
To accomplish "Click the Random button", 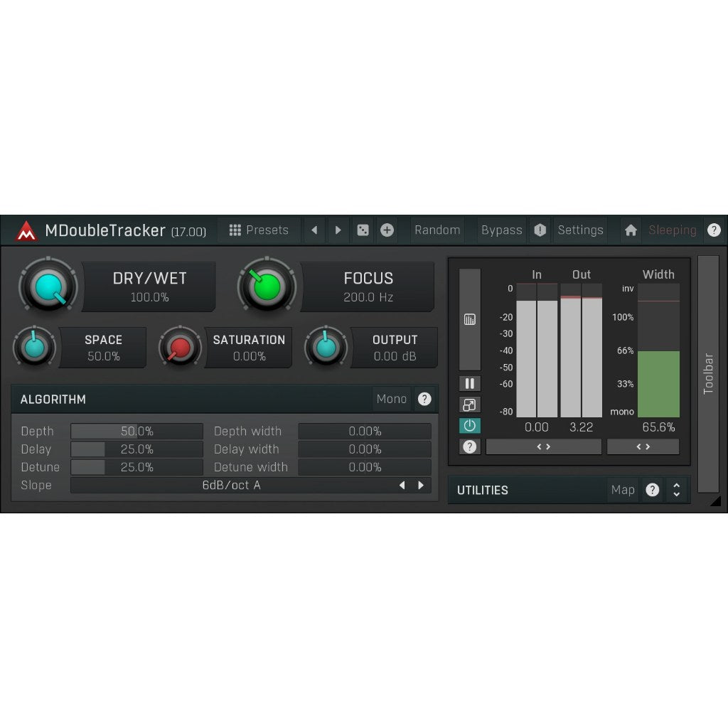I will click(x=437, y=230).
